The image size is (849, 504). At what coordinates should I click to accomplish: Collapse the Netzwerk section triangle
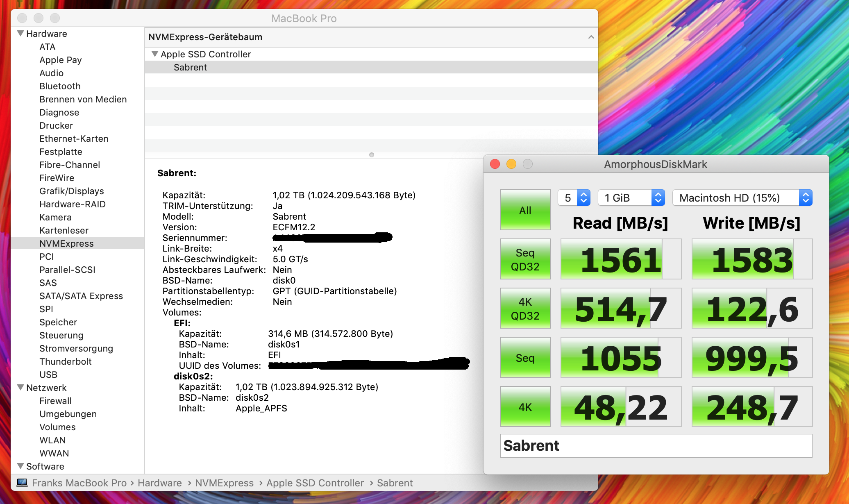(x=20, y=387)
